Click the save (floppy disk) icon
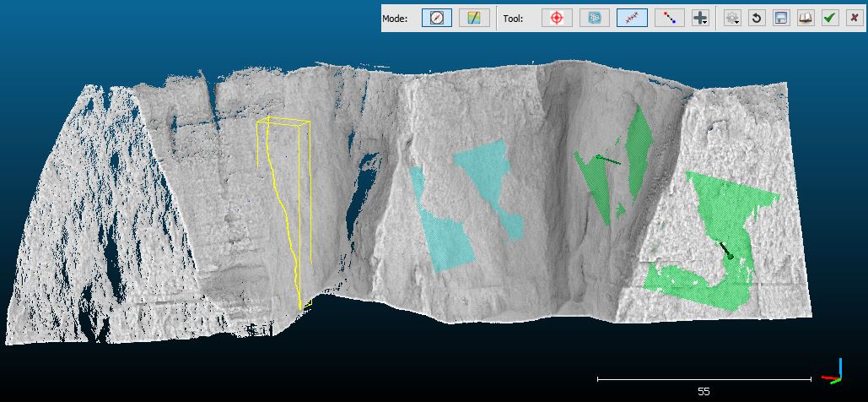Viewport: 868px width, 402px height. click(x=781, y=18)
